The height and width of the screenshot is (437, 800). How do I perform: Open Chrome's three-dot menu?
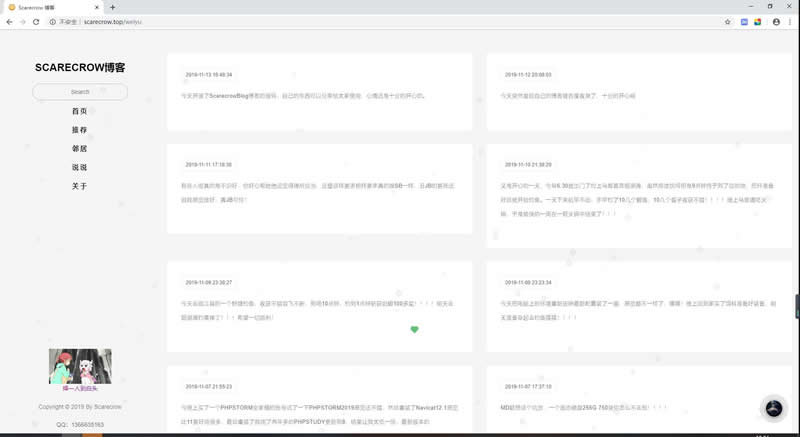tap(791, 21)
